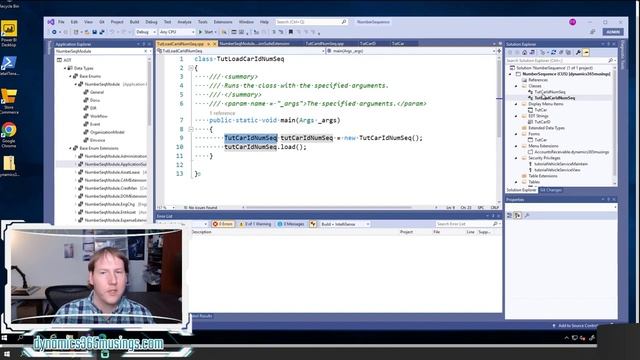The height and width of the screenshot is (360, 640).
Task: Click the navigate backward toolbar icon
Action: point(54,32)
